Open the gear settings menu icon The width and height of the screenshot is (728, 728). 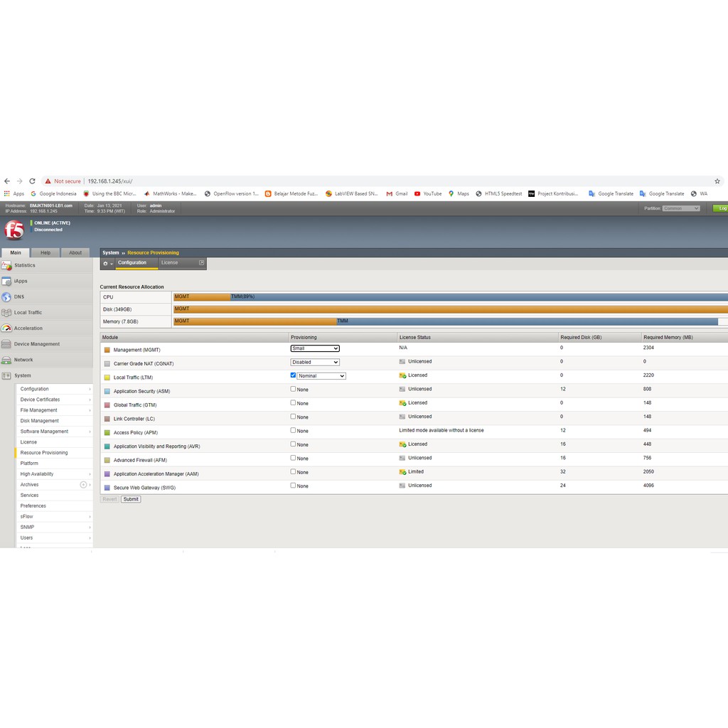[107, 263]
